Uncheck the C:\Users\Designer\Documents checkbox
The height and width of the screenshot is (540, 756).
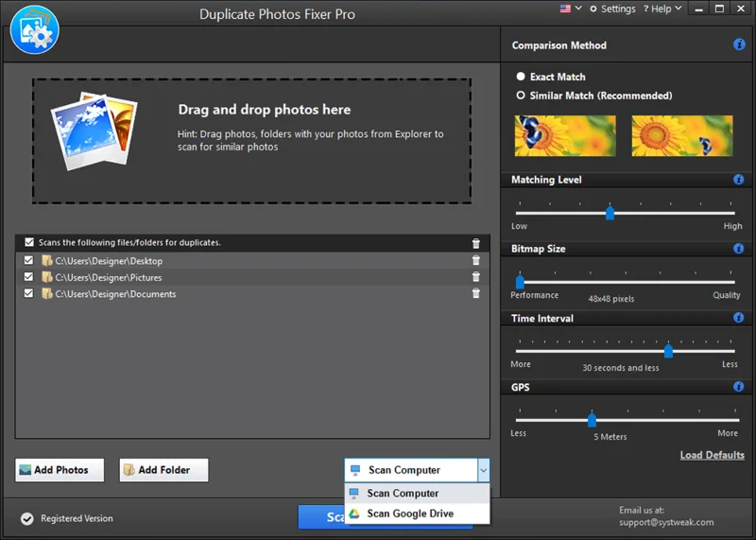click(x=29, y=293)
